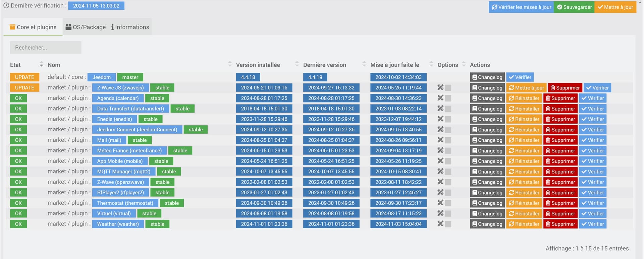Click the options tools icon for RfPlayer2
Screen dimensions: 644x259
tap(440, 192)
